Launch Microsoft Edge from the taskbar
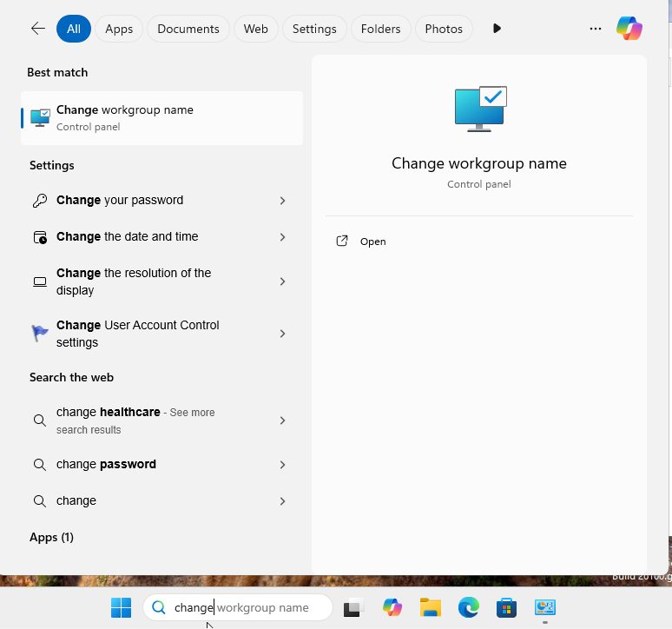Viewport: 672px width, 629px height. click(469, 608)
